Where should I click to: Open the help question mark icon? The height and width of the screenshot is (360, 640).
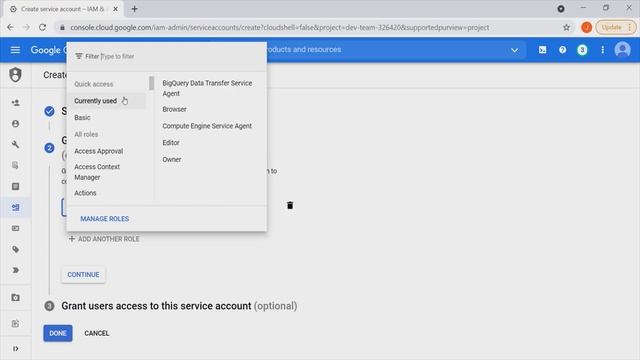pyautogui.click(x=562, y=50)
